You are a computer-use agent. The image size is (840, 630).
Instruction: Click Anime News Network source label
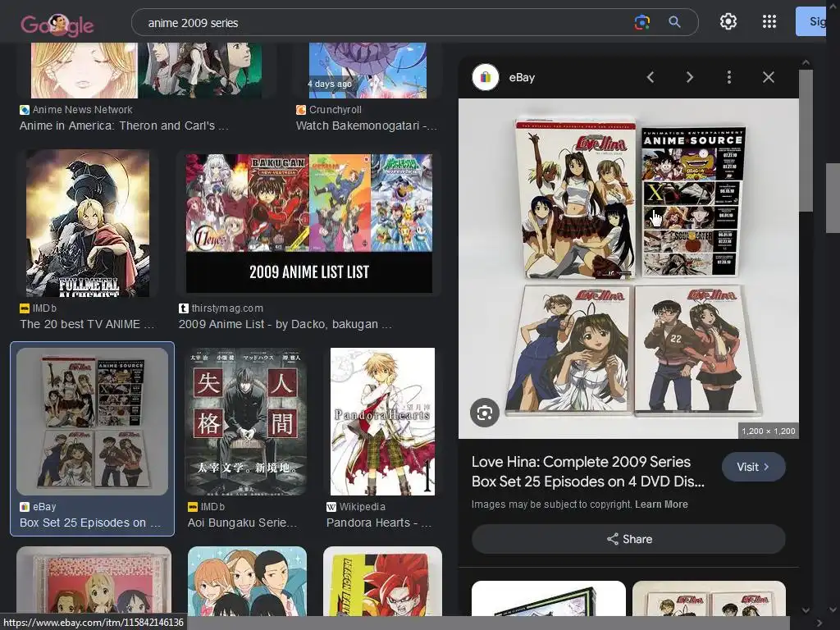[82, 109]
